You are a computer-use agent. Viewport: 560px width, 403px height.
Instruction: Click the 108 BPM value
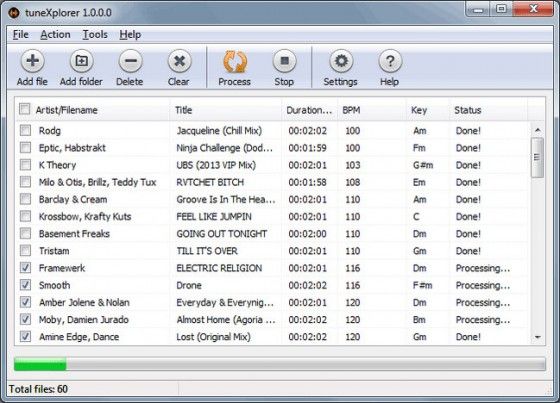click(x=352, y=182)
